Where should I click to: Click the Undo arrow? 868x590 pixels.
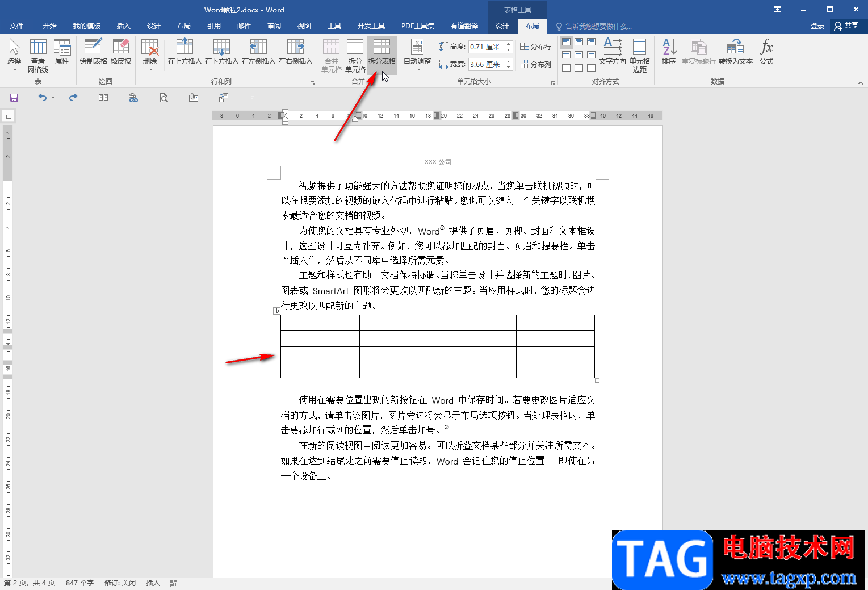click(43, 98)
